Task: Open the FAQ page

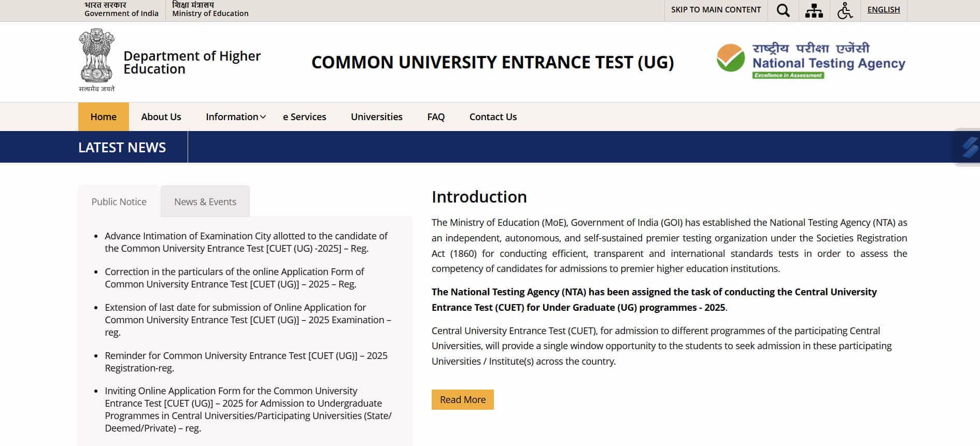Action: click(436, 117)
